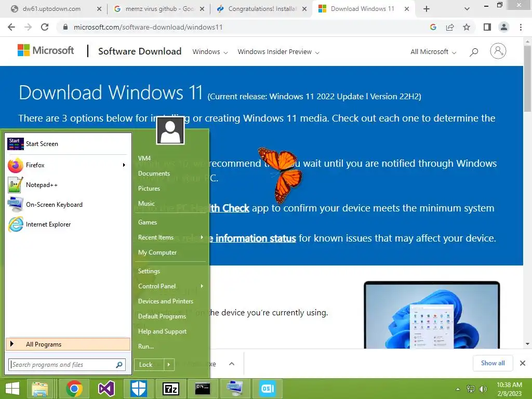532x399 pixels.
Task: Open the Chrome profile avatar
Action: (x=504, y=27)
